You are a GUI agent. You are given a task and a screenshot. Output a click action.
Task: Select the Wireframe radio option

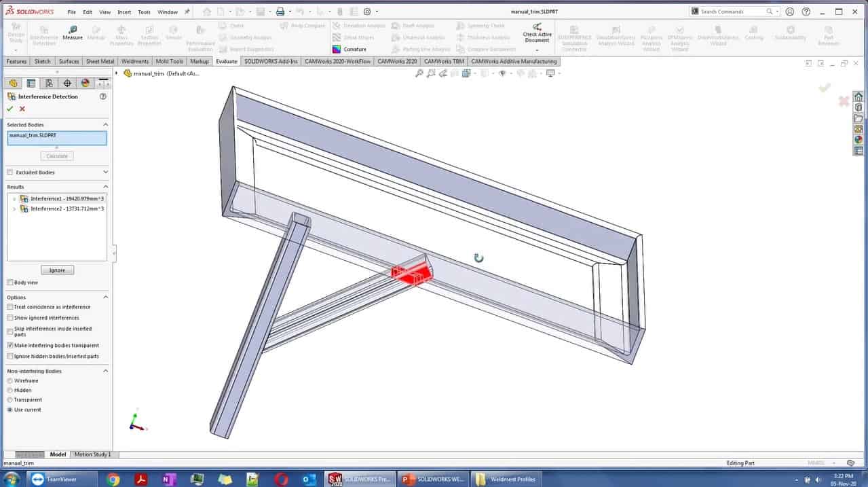10,381
